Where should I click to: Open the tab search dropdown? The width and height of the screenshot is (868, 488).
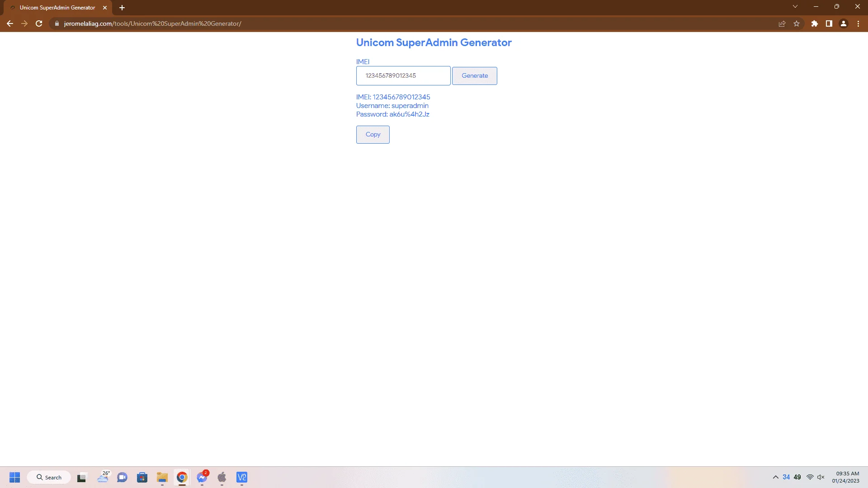795,7
